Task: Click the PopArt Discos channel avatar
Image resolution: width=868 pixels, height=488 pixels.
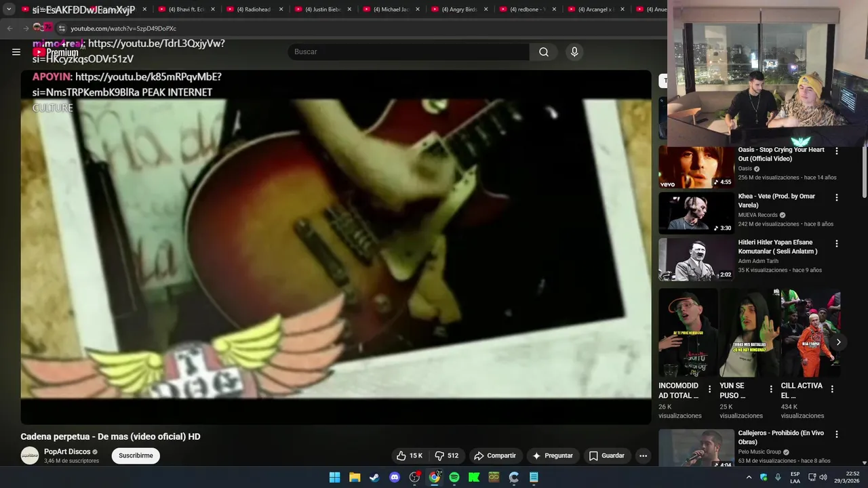Action: click(30, 455)
